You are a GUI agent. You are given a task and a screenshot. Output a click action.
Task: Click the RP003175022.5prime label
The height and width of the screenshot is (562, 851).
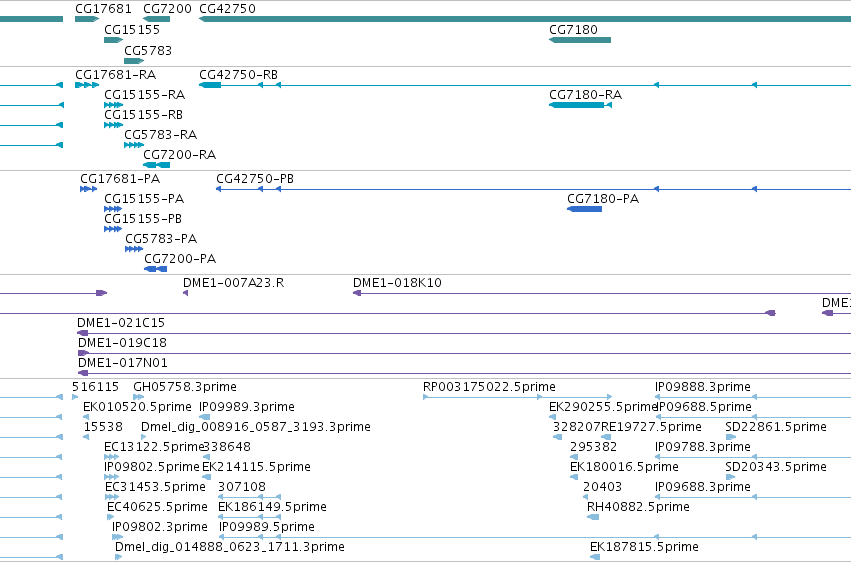pyautogui.click(x=490, y=387)
